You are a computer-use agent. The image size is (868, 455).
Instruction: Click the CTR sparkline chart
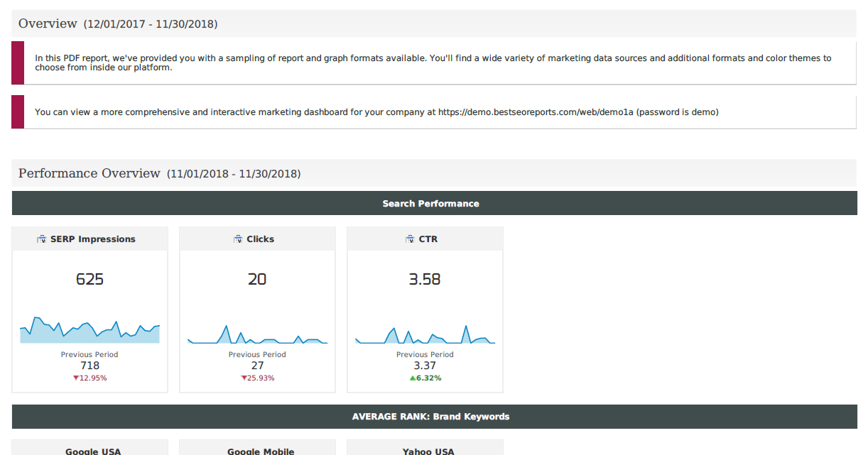[x=425, y=334]
